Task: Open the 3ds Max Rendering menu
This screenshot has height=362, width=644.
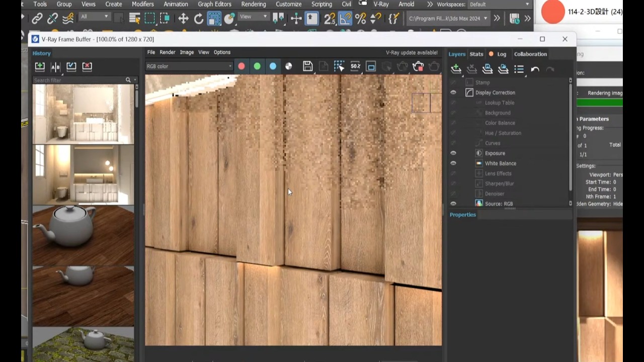Action: pos(254,4)
